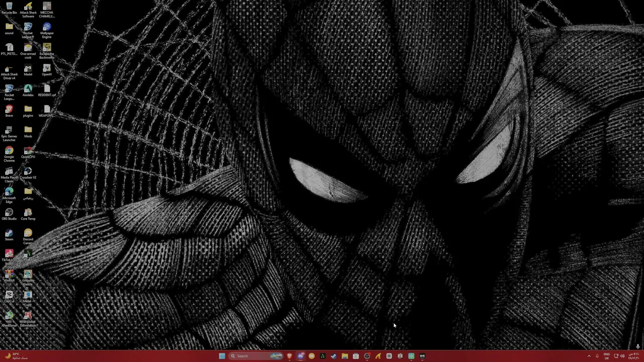The height and width of the screenshot is (362, 644).
Task: Select the OBS Studio desktop shortcut
Action: tap(9, 214)
